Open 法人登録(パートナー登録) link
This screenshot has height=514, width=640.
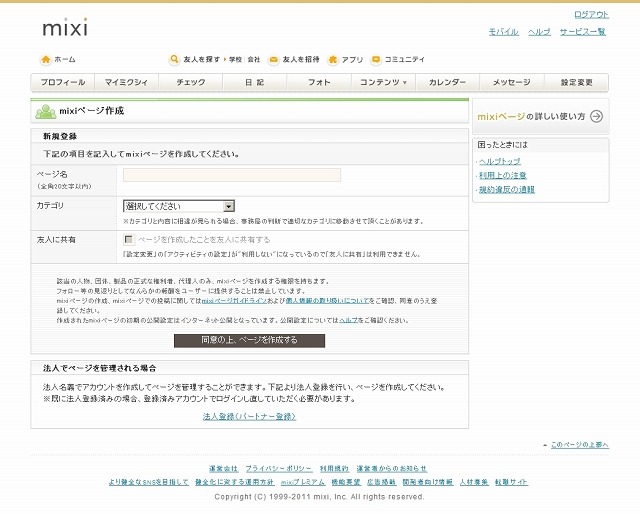click(249, 417)
